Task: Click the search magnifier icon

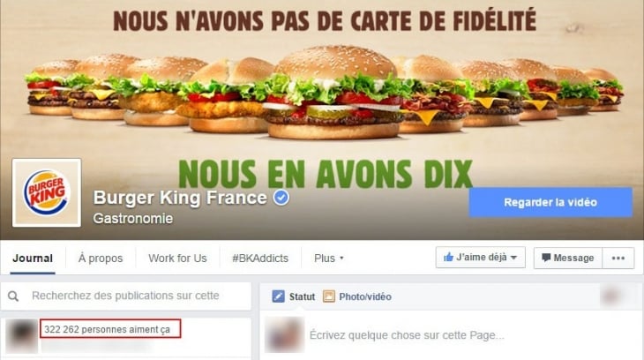Action: pos(13,296)
